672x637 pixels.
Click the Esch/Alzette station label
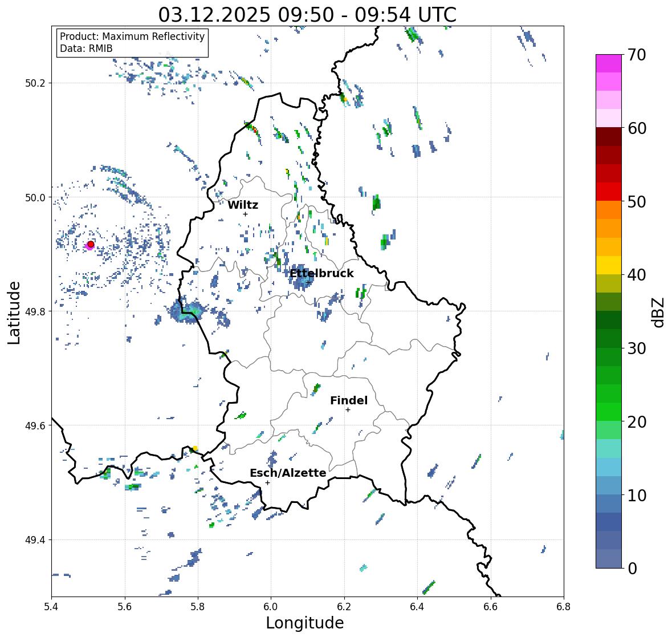(x=288, y=473)
